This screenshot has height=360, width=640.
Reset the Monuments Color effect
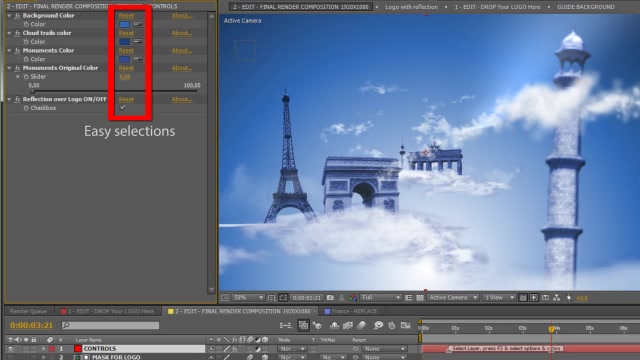click(126, 51)
